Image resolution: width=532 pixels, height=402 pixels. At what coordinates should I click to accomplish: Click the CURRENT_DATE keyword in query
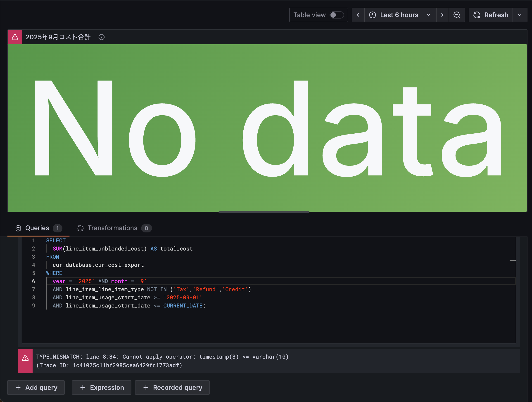click(183, 306)
